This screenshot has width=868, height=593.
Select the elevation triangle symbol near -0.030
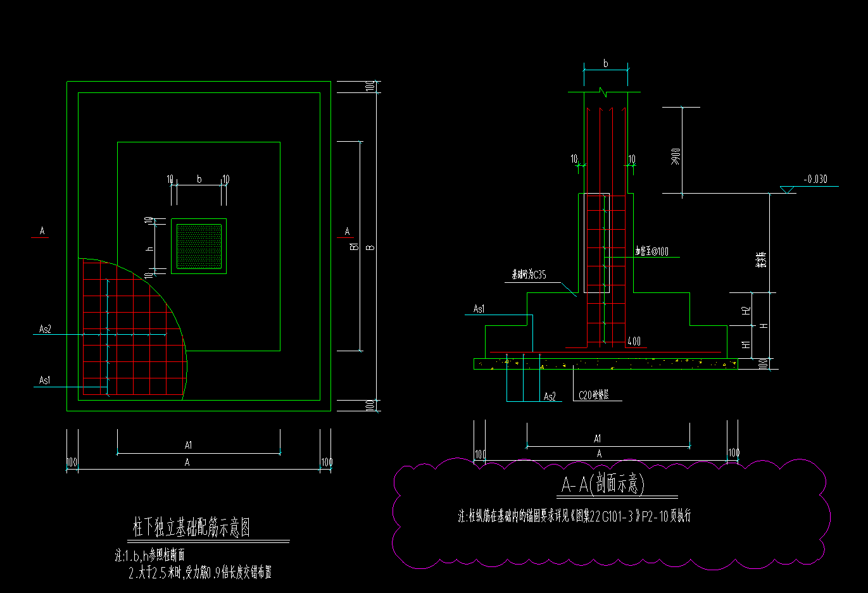pyautogui.click(x=788, y=189)
